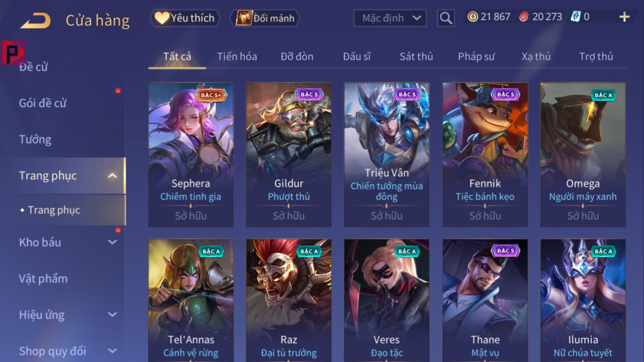Expand the Shop quy đổi section
This screenshot has width=644, height=362.
[112, 351]
